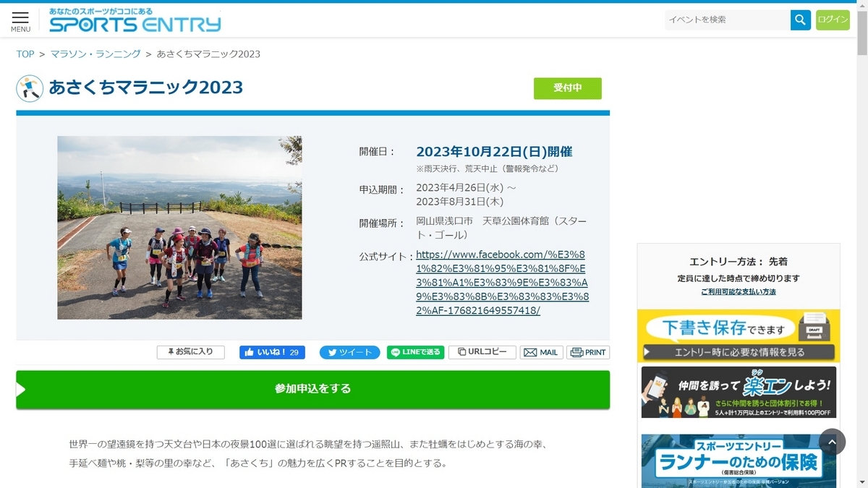Send with LINEで送る button
Image resolution: width=868 pixels, height=488 pixels.
click(x=416, y=352)
